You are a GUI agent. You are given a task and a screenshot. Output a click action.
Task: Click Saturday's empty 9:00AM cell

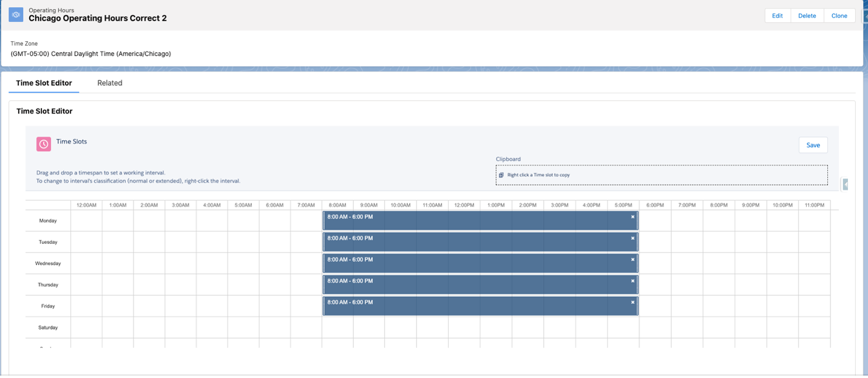click(369, 328)
